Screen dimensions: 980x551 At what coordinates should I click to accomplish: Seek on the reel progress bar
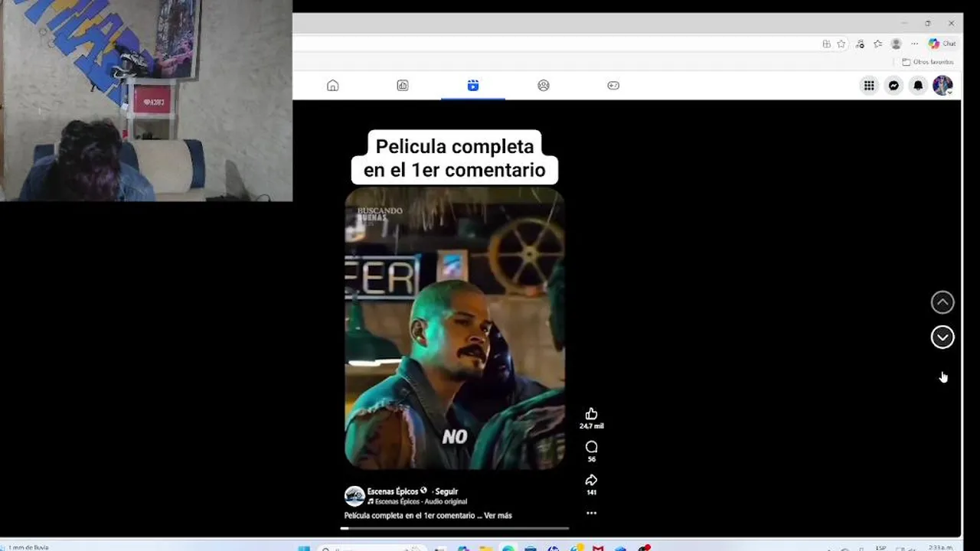tap(455, 528)
